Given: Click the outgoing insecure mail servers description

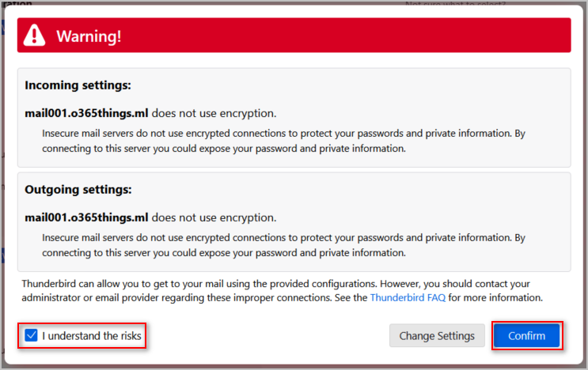Looking at the screenshot, I should click(283, 245).
